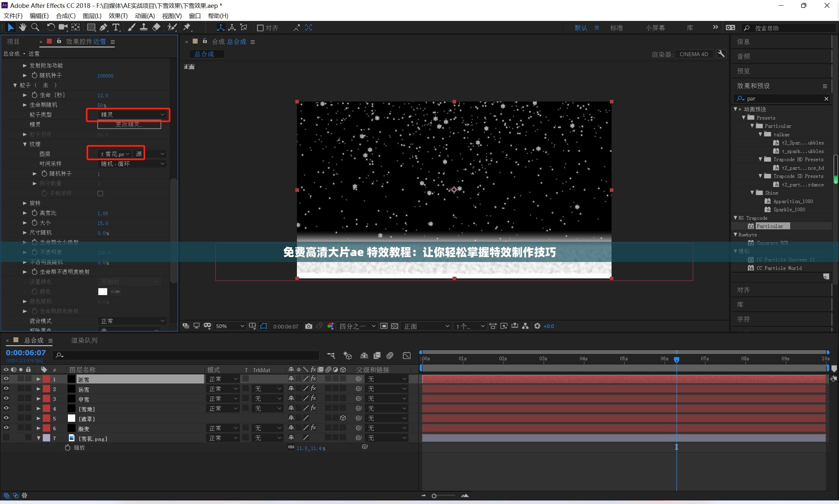Clear the par effects search
Viewport: 839px width, 504px height.
tap(826, 99)
